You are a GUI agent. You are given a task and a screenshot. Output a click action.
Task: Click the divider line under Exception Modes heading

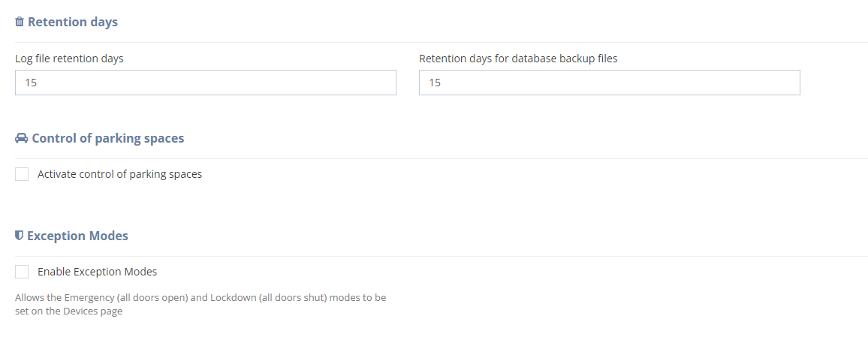tap(442, 256)
